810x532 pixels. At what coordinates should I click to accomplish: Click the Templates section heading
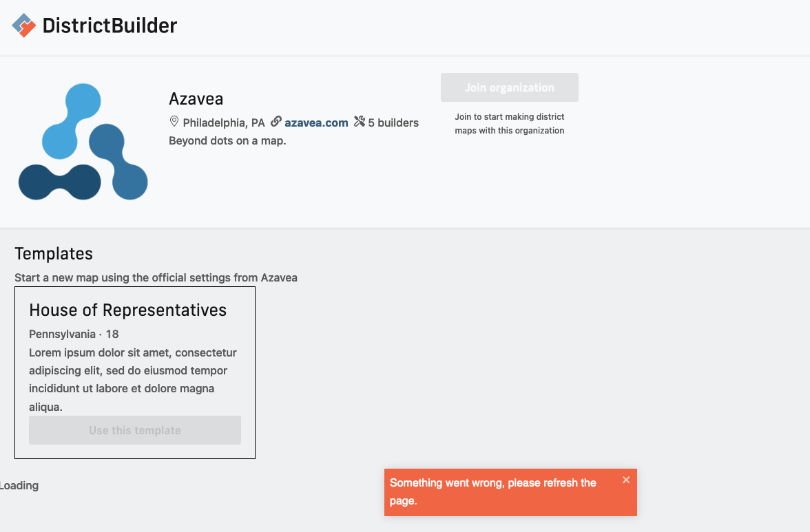[x=54, y=253]
